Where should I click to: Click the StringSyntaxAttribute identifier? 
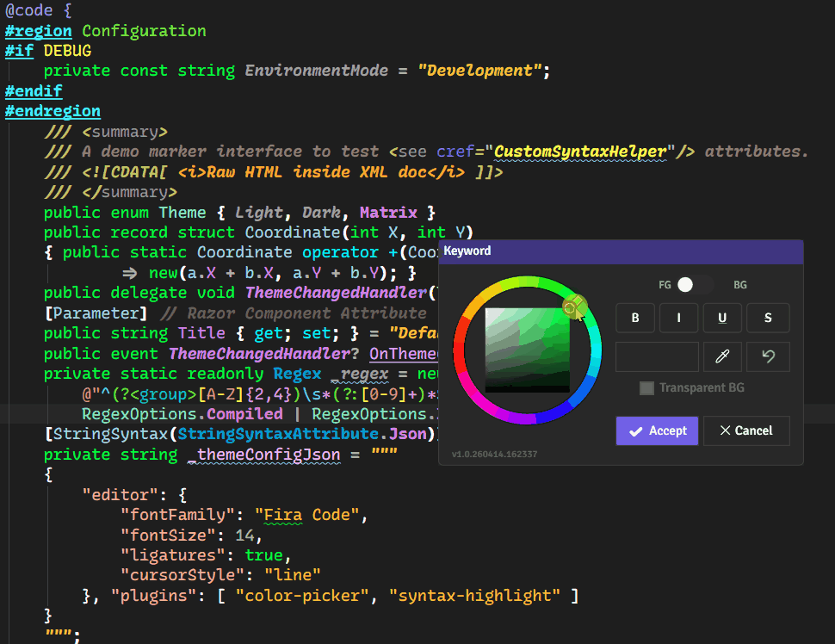278,434
